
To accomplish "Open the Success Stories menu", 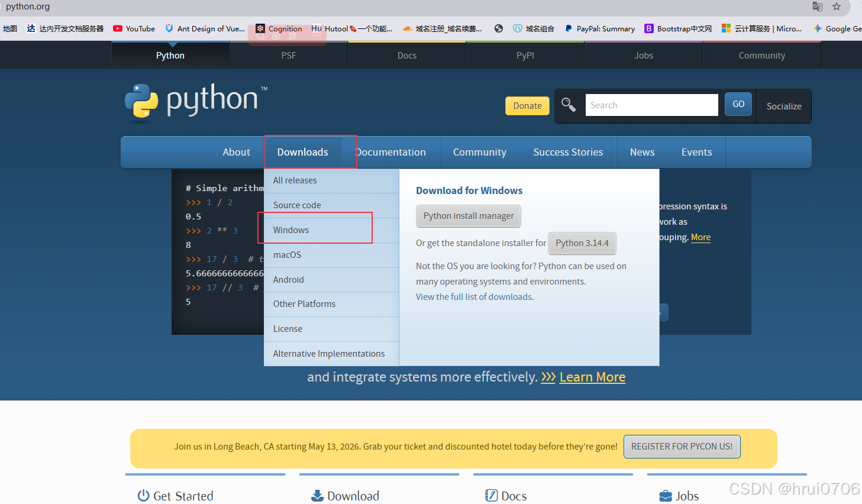I will [x=568, y=152].
